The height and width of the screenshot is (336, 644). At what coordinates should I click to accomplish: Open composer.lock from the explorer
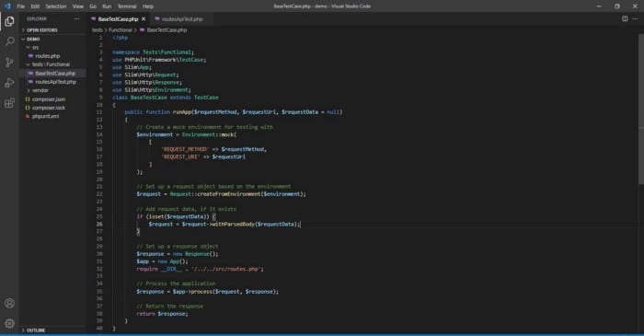pos(49,108)
